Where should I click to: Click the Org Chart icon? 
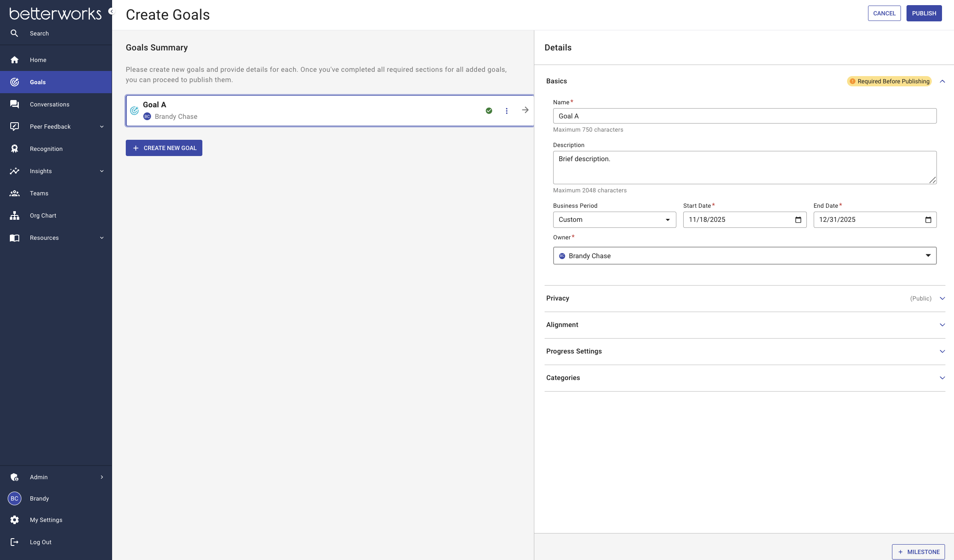(15, 215)
